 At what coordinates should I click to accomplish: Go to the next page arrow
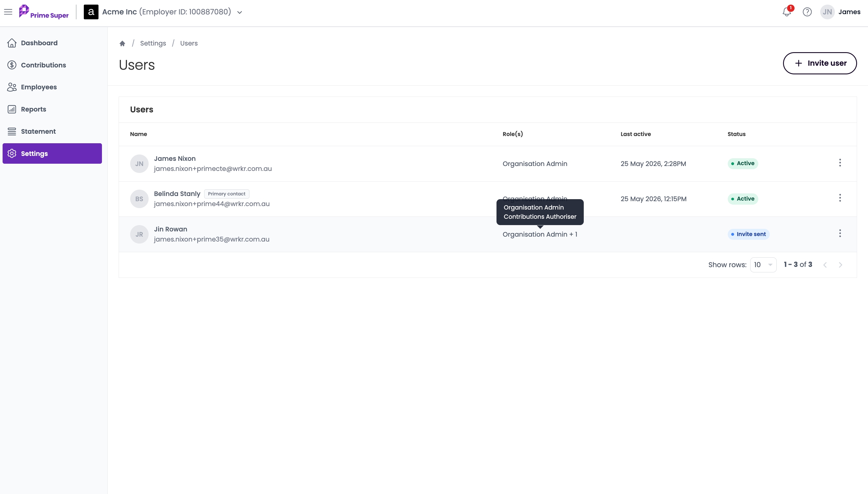coord(840,265)
